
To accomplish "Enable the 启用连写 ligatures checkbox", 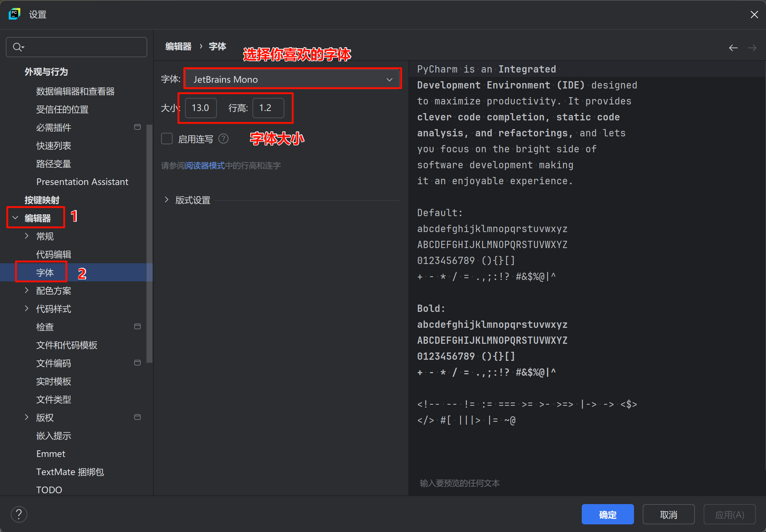I will (167, 139).
